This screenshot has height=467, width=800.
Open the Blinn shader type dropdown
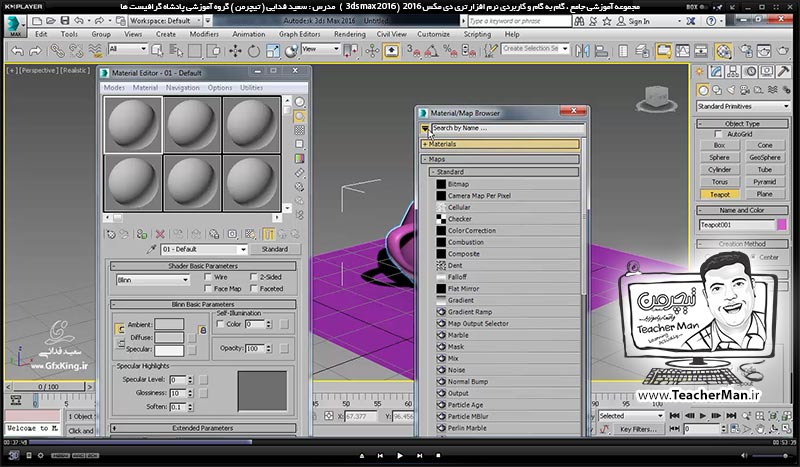(153, 280)
